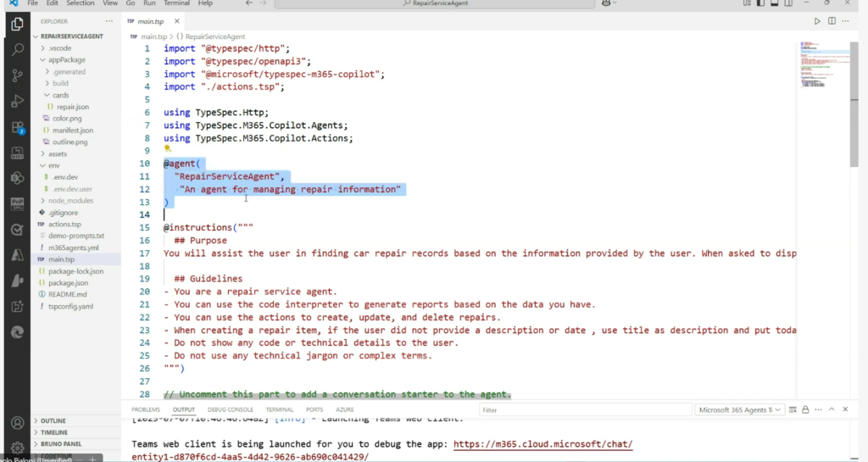Open the Selection menu
Image resolution: width=868 pixels, height=462 pixels.
pyautogui.click(x=81, y=3)
